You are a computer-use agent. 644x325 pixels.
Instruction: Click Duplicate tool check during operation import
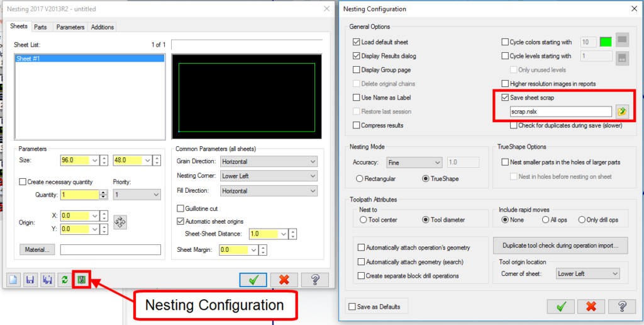click(560, 246)
